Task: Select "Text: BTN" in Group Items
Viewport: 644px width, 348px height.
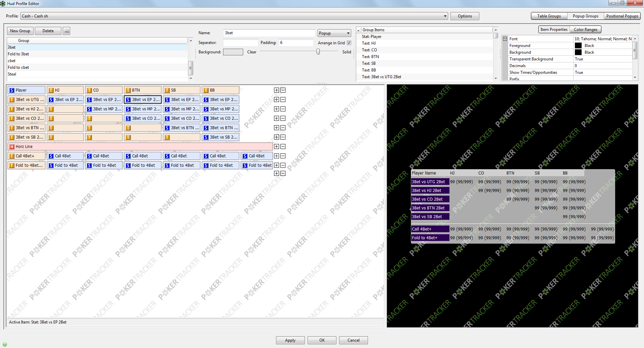Action: coord(425,57)
